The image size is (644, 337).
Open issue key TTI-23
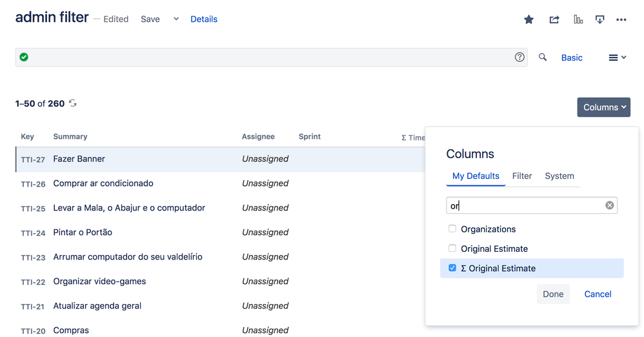33,258
